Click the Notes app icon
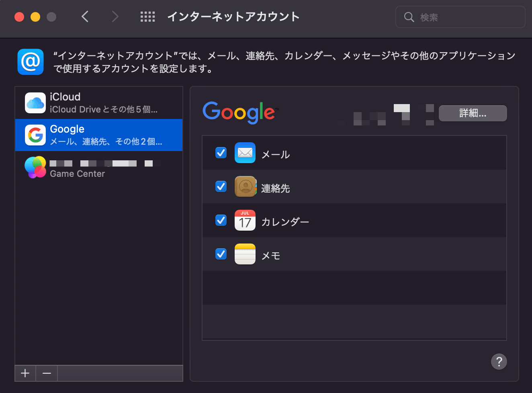 [x=245, y=254]
